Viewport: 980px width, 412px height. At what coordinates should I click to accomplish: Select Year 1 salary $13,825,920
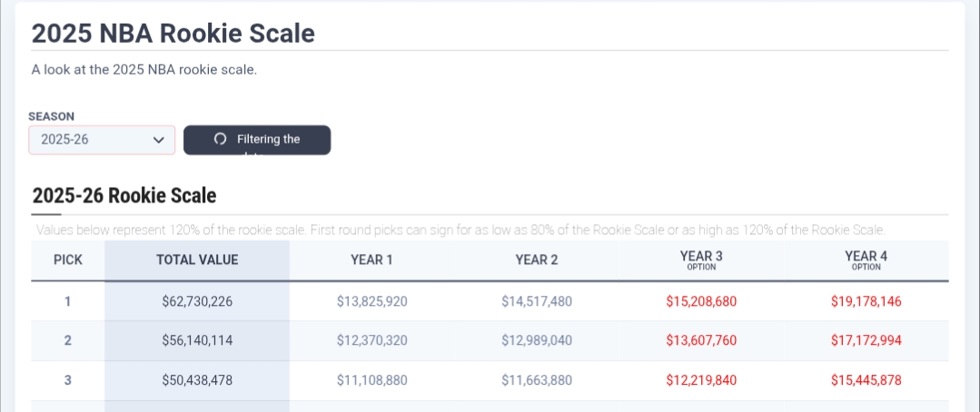(x=371, y=301)
